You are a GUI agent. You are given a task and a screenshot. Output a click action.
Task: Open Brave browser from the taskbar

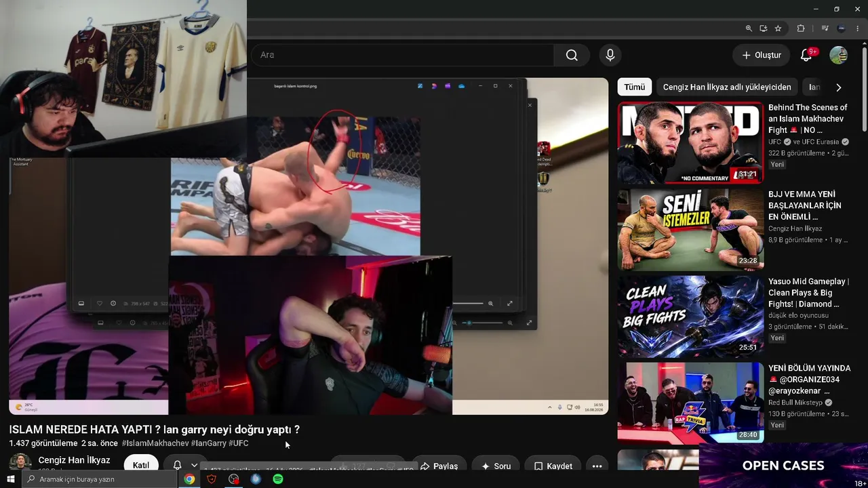pos(212,479)
